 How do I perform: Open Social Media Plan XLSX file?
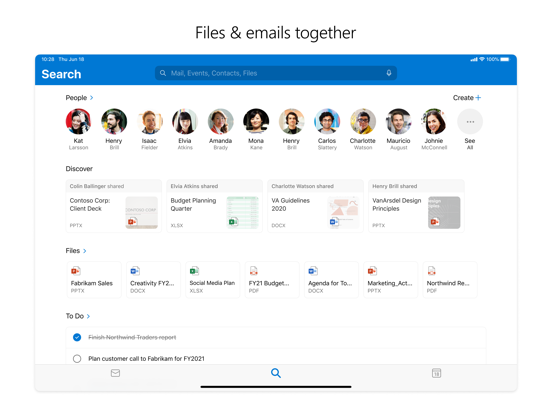212,280
